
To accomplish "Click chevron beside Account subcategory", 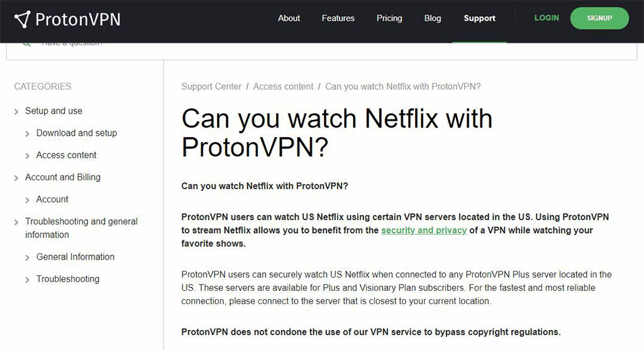I will tap(28, 200).
